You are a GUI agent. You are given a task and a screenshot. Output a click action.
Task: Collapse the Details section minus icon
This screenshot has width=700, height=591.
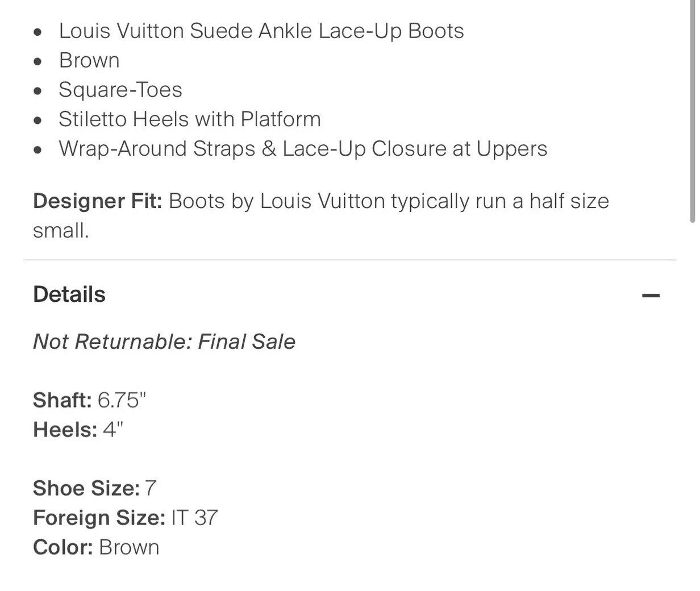[651, 295]
